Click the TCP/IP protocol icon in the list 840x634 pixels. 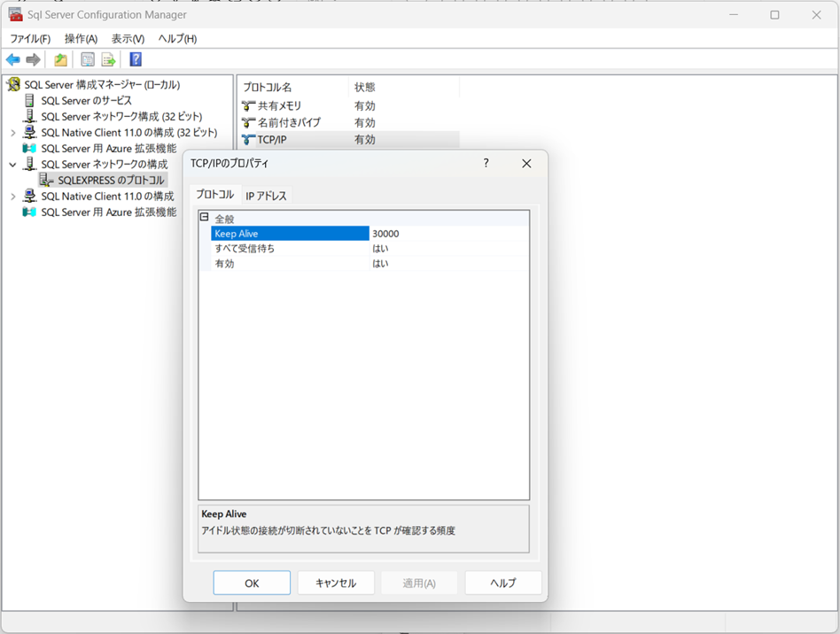pyautogui.click(x=248, y=140)
